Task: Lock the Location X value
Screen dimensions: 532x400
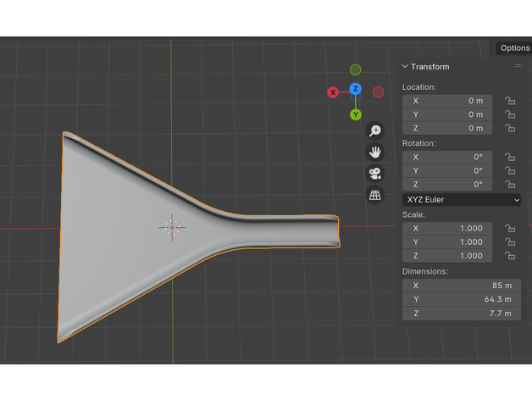Action: click(509, 101)
